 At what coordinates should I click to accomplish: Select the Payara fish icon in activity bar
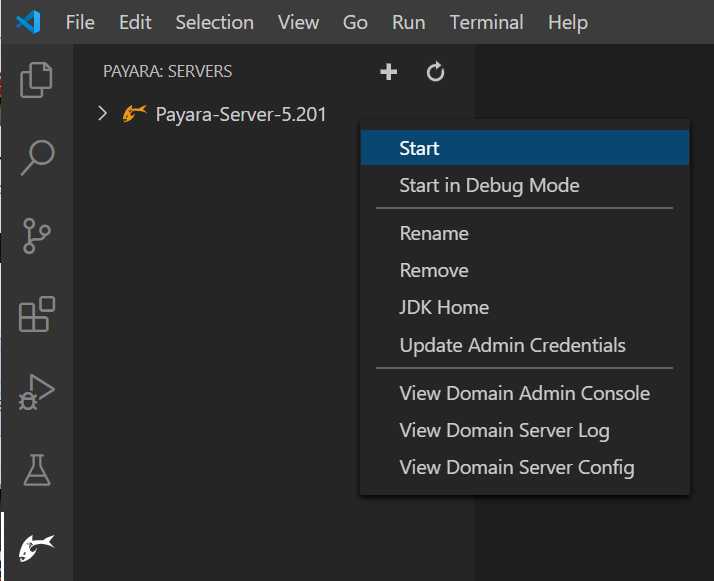point(37,546)
